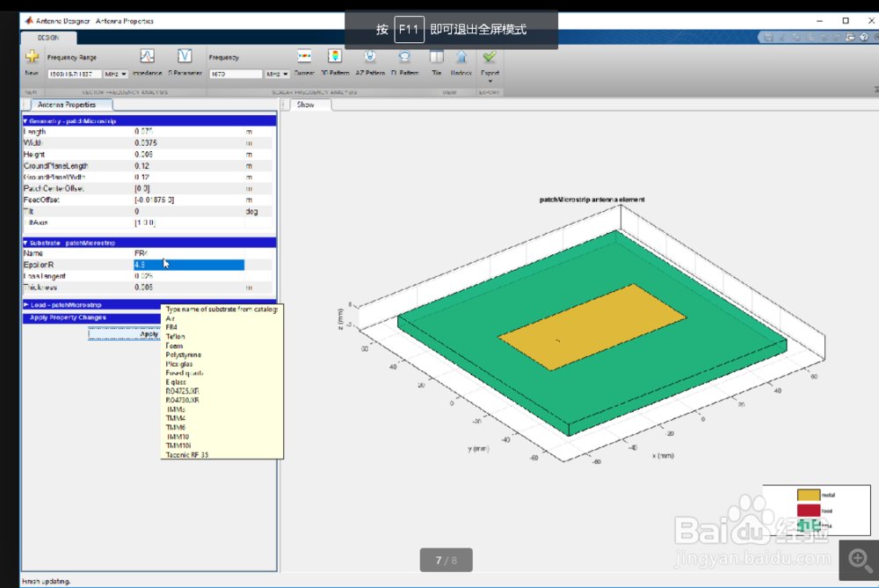This screenshot has height=588, width=879.
Task: Click the Length value 0.075 field
Action: (188, 132)
